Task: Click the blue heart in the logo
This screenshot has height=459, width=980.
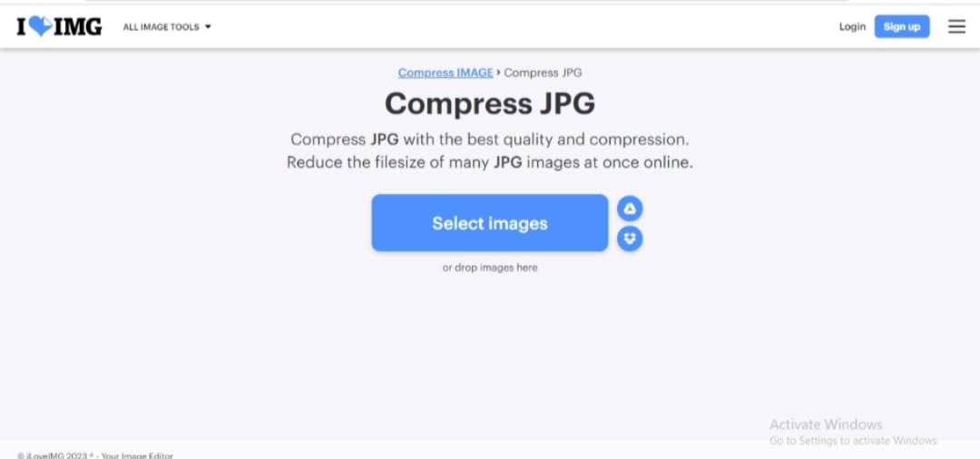Action: pos(41,26)
